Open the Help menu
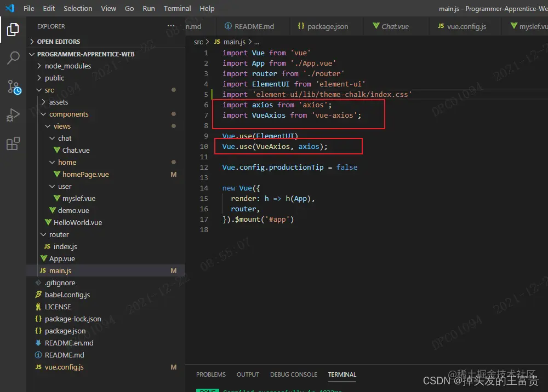This screenshot has width=548, height=392. click(207, 8)
